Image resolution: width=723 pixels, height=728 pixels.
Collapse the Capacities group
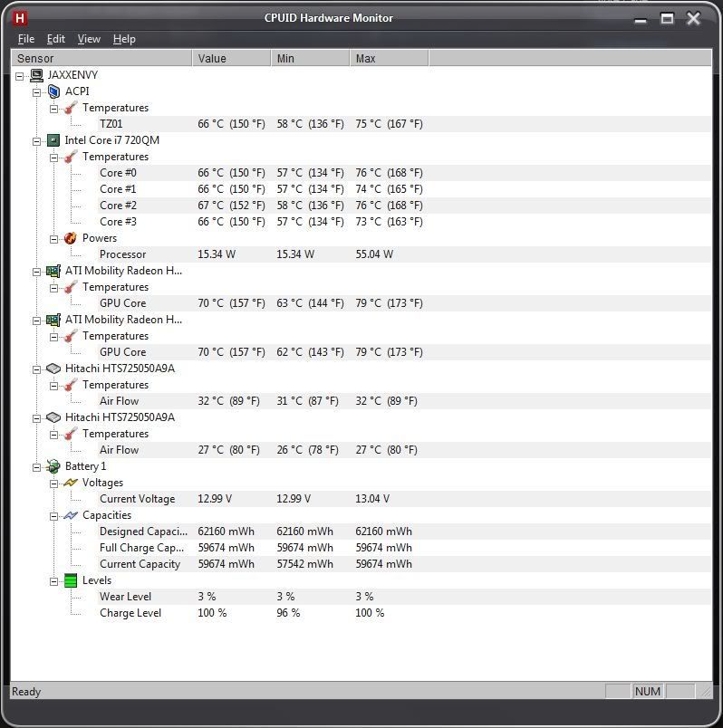53,516
